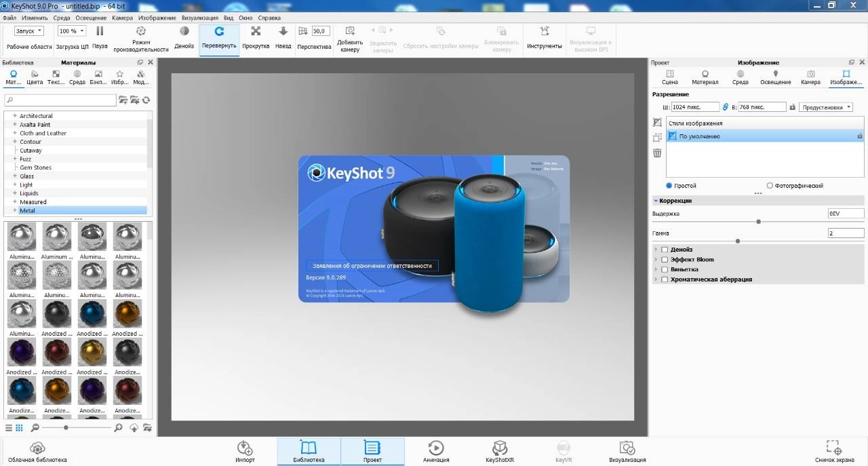Image resolution: width=868 pixels, height=466 pixels.
Task: Enable Performance Mode (Режим производительности) icon
Action: [141, 31]
